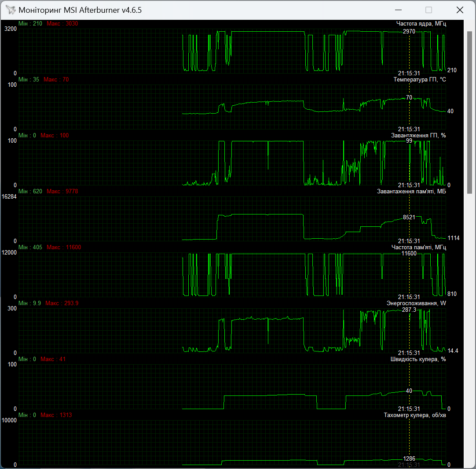The width and height of the screenshot is (476, 469).
Task: Maximize the Afterburner monitoring window
Action: pos(428,10)
